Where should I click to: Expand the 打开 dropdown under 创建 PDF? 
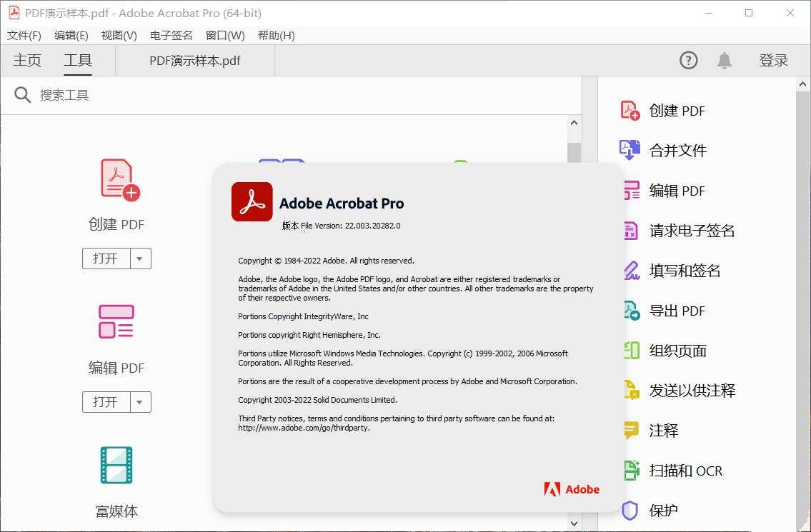pyautogui.click(x=141, y=259)
